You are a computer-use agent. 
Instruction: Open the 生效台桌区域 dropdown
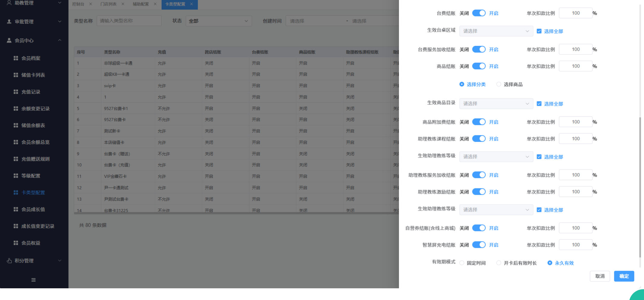click(496, 31)
